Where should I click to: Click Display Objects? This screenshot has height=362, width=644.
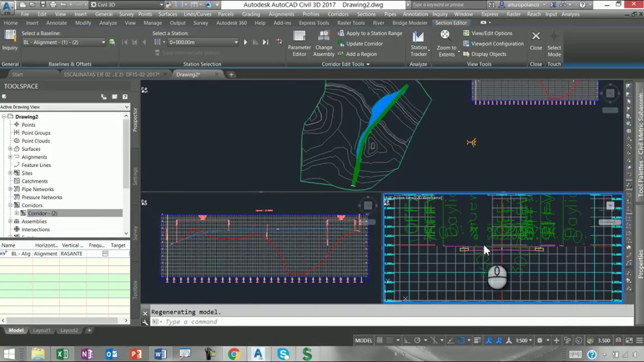click(x=484, y=54)
